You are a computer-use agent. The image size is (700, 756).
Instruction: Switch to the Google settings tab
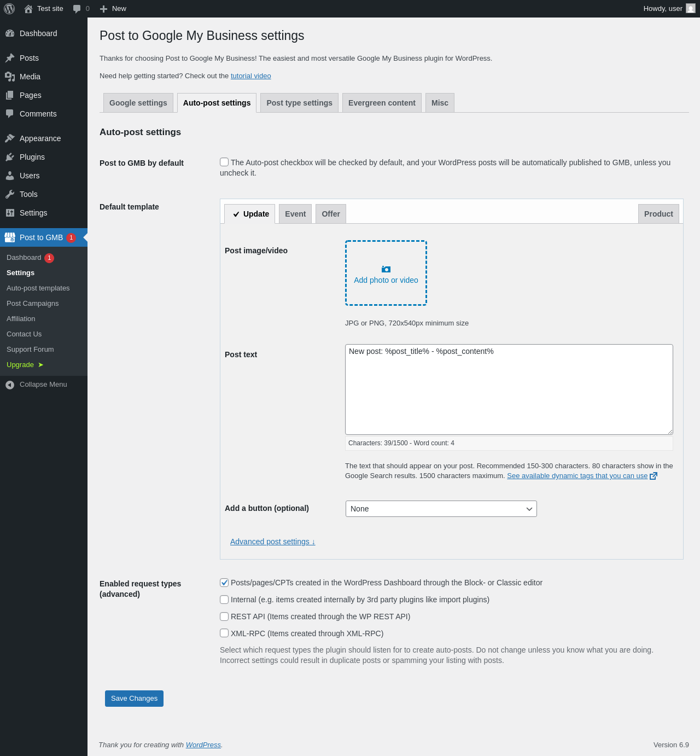click(138, 103)
